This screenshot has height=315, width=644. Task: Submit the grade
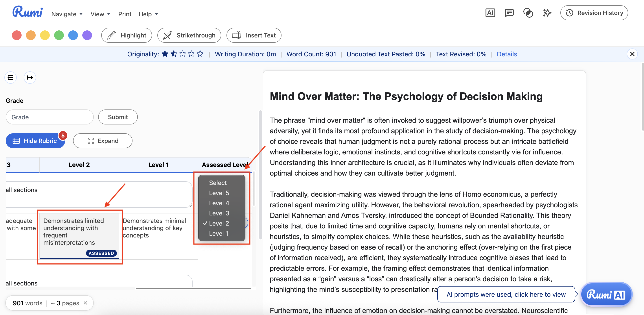(x=118, y=117)
